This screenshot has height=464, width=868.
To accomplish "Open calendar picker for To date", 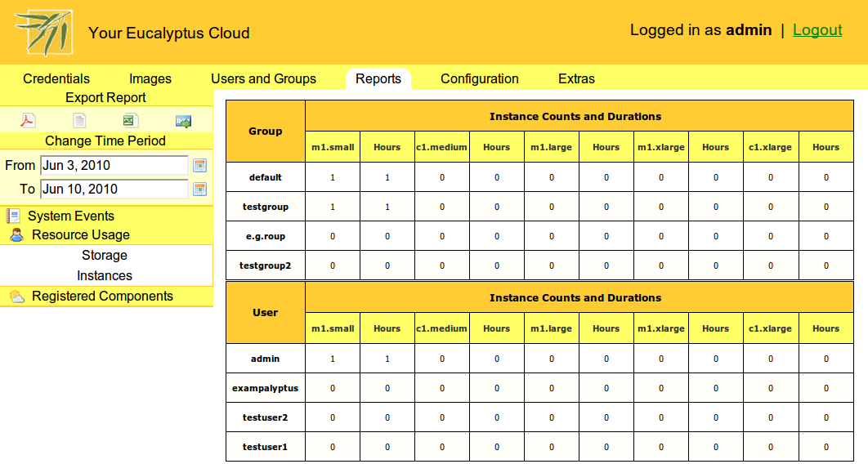I will pyautogui.click(x=200, y=190).
